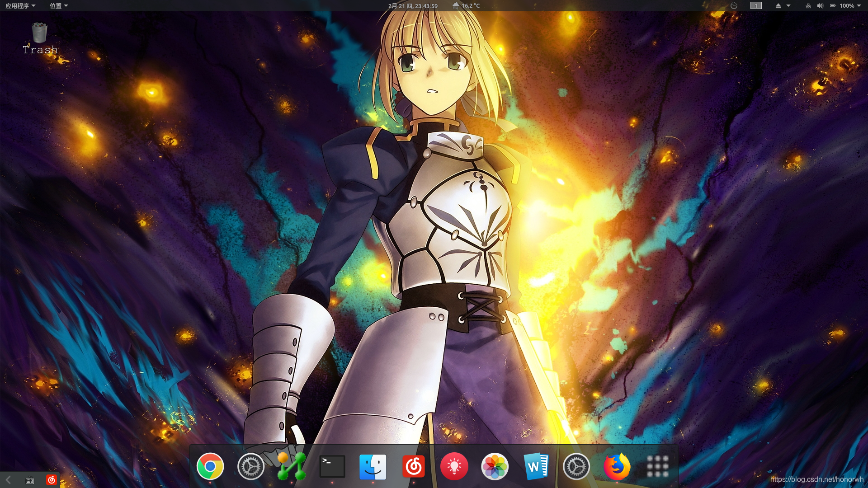Open the colorful Photos app in the dock
This screenshot has height=488, width=868.
point(495,466)
